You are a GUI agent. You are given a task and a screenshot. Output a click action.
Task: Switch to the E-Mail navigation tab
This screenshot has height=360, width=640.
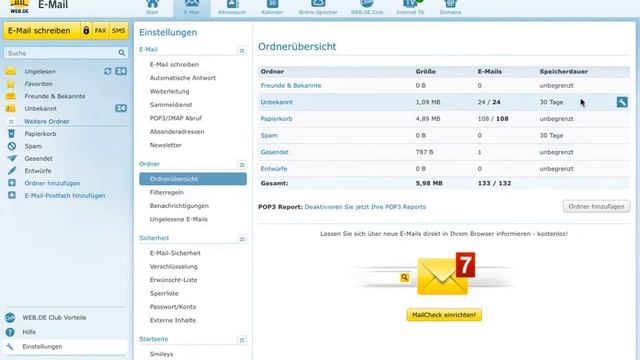coord(191,8)
